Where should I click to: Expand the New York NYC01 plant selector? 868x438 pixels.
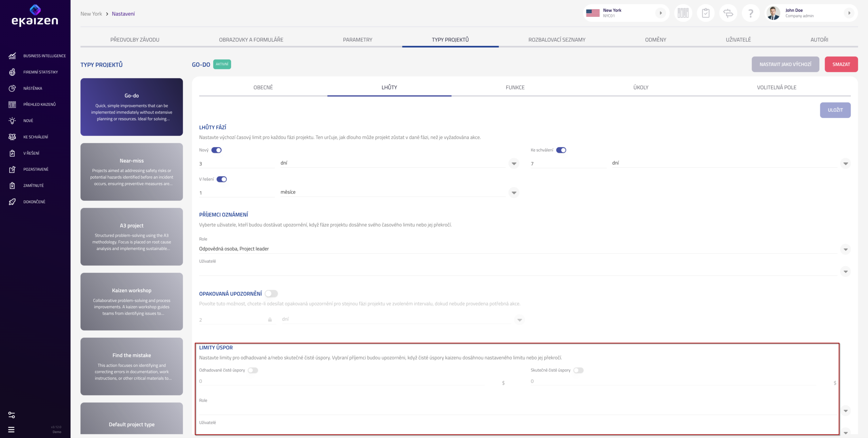626,13
